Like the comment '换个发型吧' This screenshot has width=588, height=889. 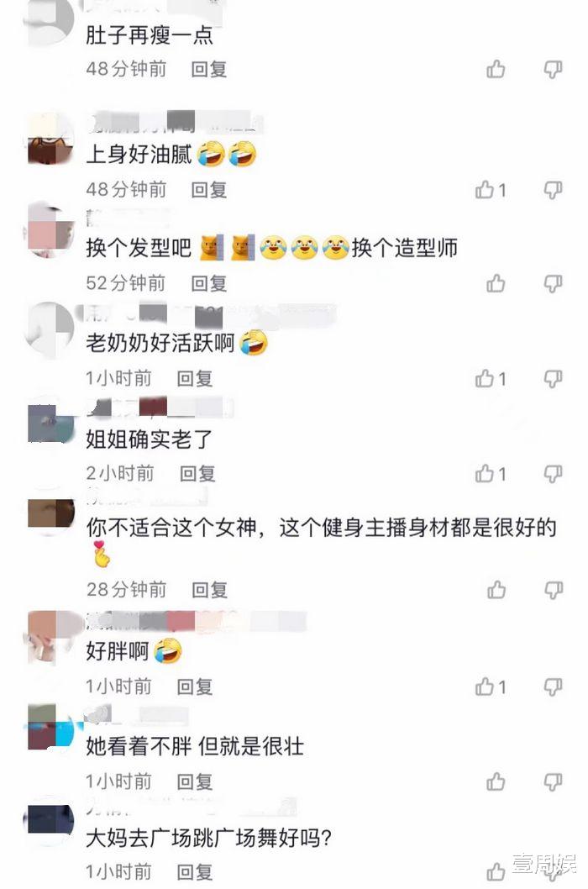(496, 283)
